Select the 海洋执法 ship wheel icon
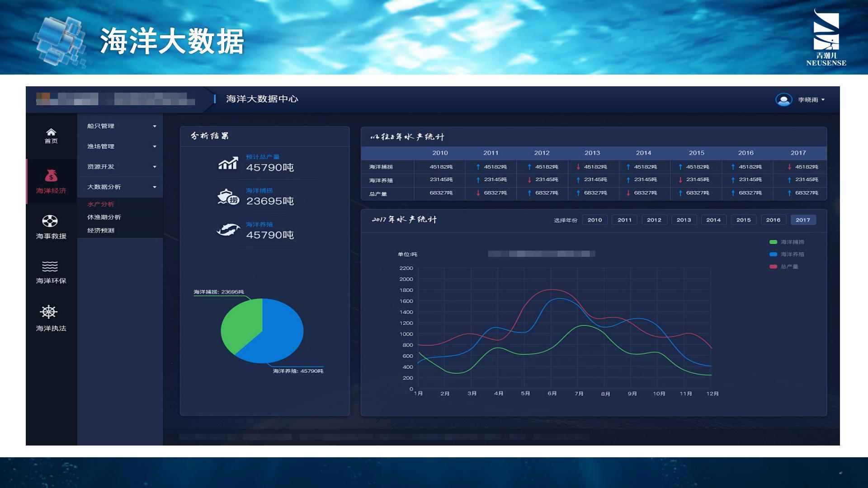The height and width of the screenshot is (488, 868). [x=49, y=312]
